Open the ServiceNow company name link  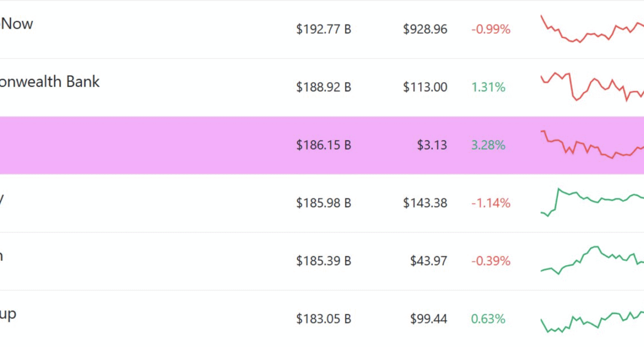[x=16, y=23]
